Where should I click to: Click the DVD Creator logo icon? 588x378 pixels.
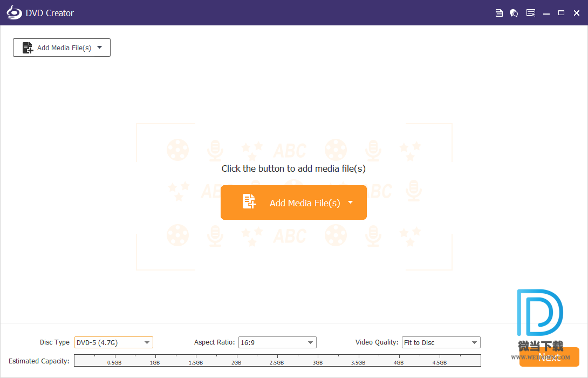coord(14,13)
